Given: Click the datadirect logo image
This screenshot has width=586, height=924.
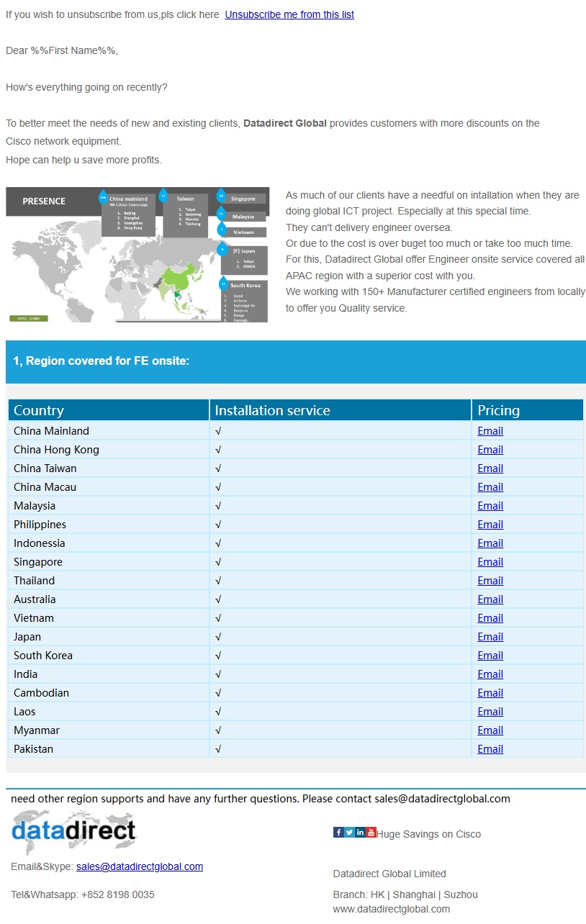Looking at the screenshot, I should click(73, 832).
